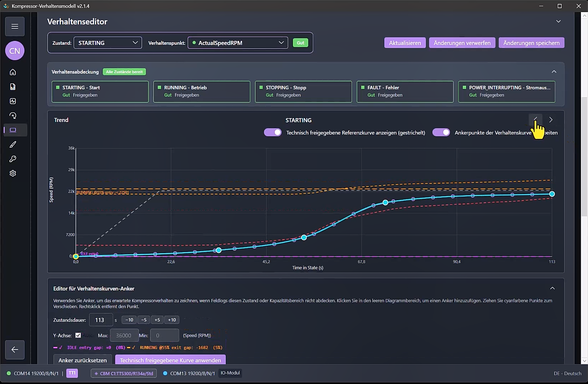The image size is (588, 384).
Task: Decrease duration with −10 button
Action: coord(129,320)
